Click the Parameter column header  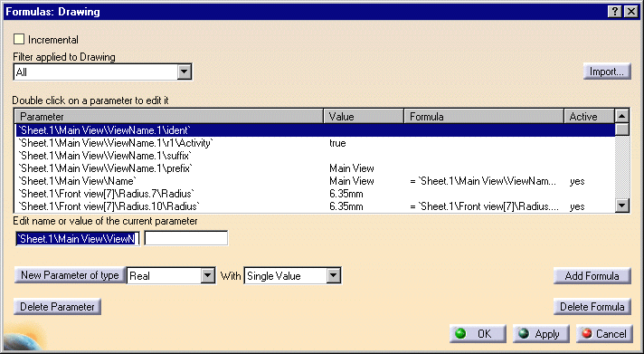[x=169, y=117]
